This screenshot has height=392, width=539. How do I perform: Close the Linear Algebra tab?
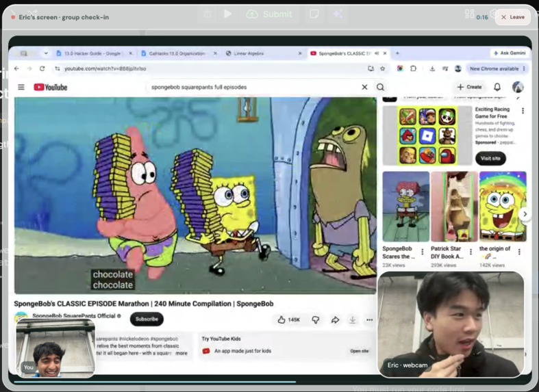click(300, 53)
